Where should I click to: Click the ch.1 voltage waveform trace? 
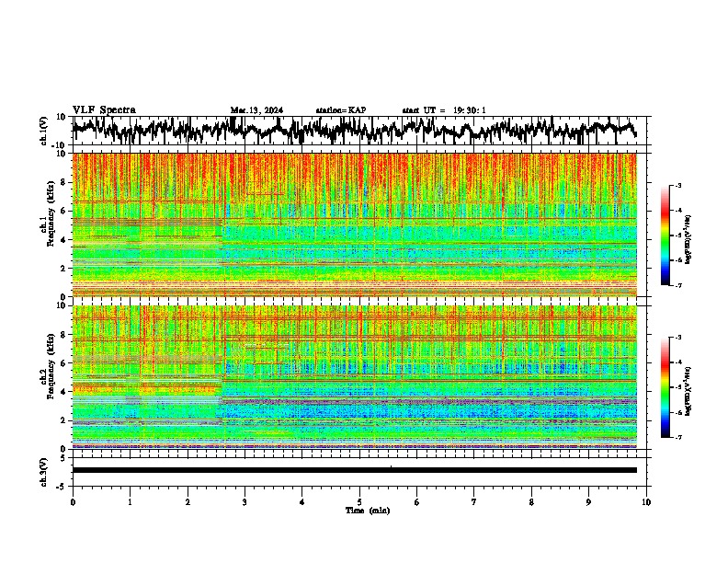click(354, 130)
